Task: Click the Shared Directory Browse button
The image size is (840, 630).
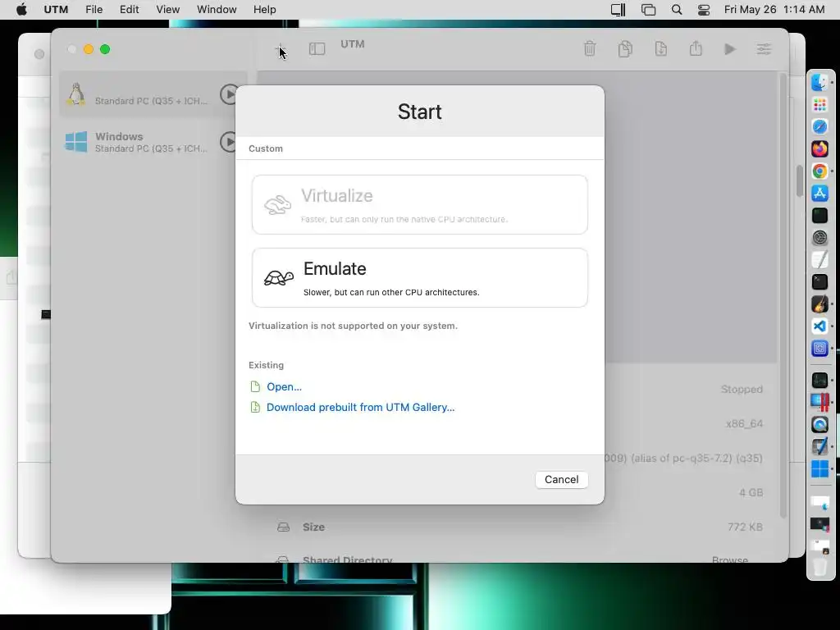Action: (x=729, y=559)
